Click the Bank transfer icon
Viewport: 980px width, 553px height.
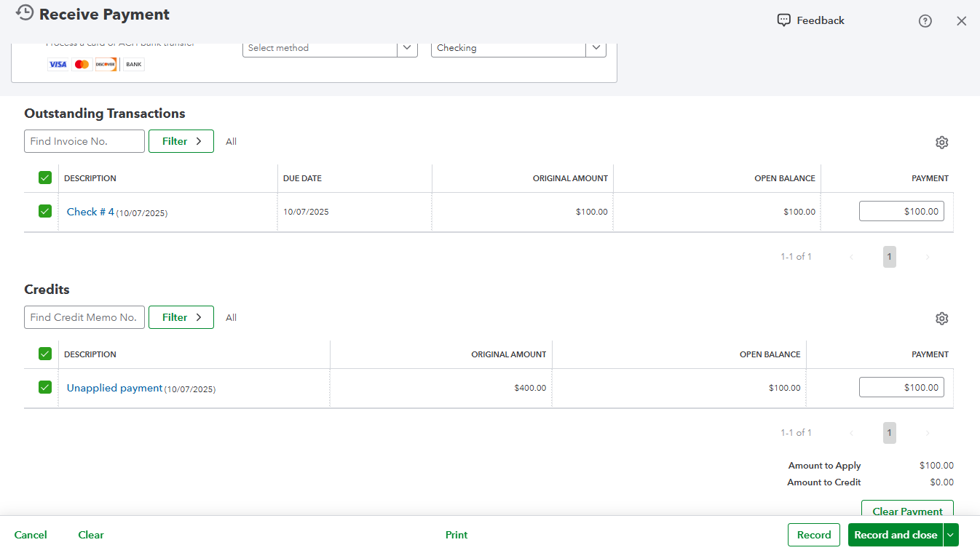[133, 64]
